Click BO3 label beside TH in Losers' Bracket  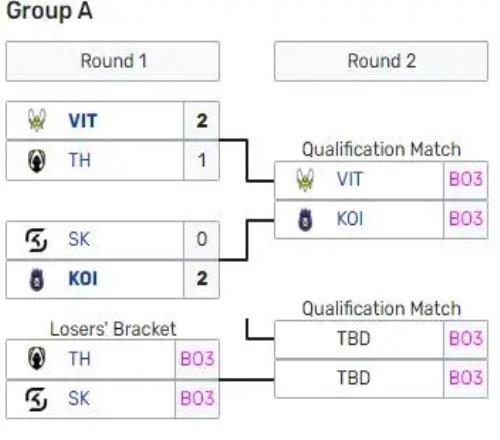coord(197,359)
